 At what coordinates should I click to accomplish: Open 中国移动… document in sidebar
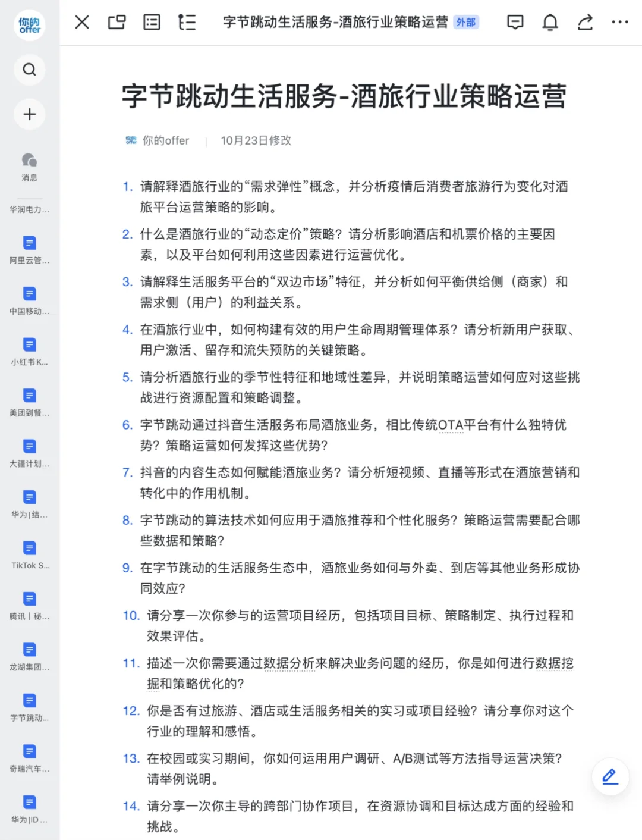point(30,300)
